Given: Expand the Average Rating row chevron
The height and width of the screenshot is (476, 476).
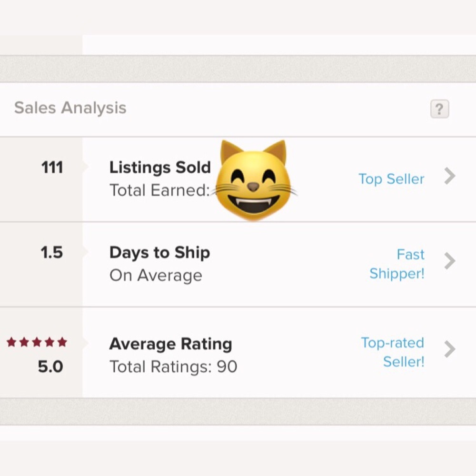Looking at the screenshot, I should tap(450, 349).
